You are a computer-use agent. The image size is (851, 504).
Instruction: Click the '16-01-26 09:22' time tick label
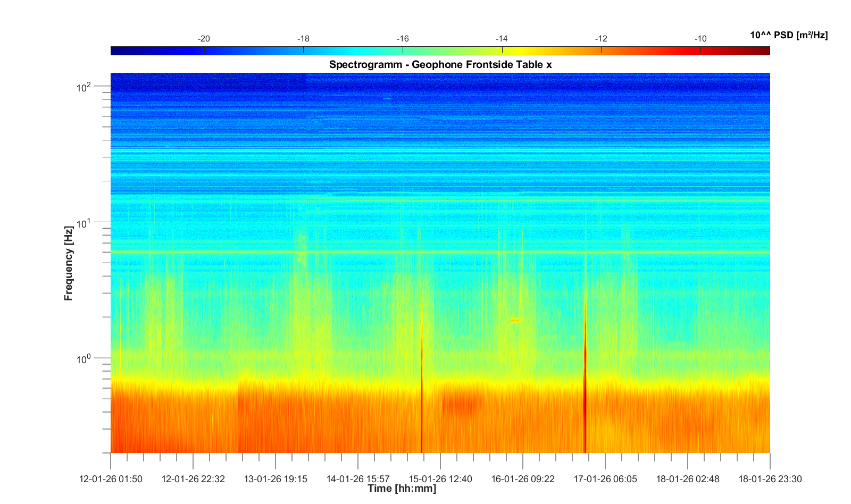pyautogui.click(x=523, y=479)
